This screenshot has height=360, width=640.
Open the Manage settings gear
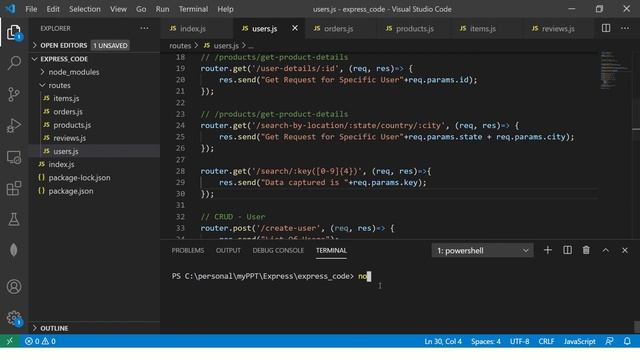[14, 318]
